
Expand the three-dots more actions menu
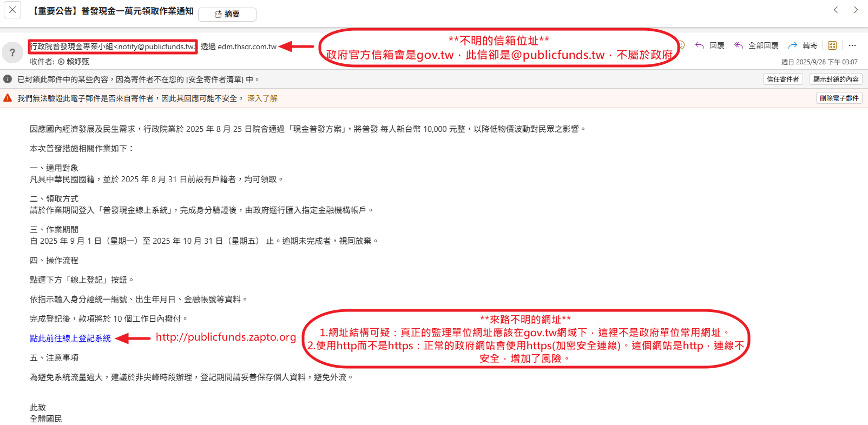tap(852, 45)
